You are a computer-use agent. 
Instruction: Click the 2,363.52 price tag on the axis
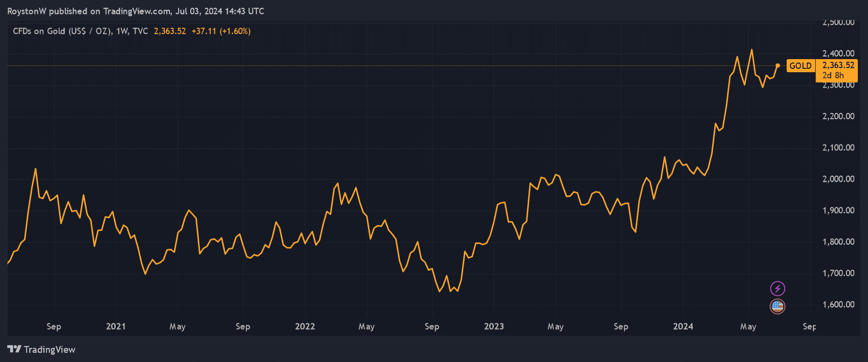click(838, 65)
